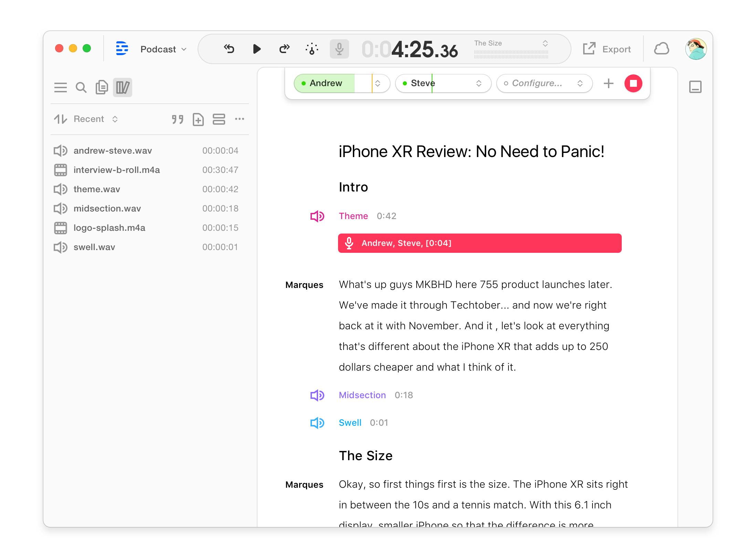This screenshot has height=558, width=756.
Task: Click the purple Midsection audio clip icon
Action: pyautogui.click(x=317, y=395)
